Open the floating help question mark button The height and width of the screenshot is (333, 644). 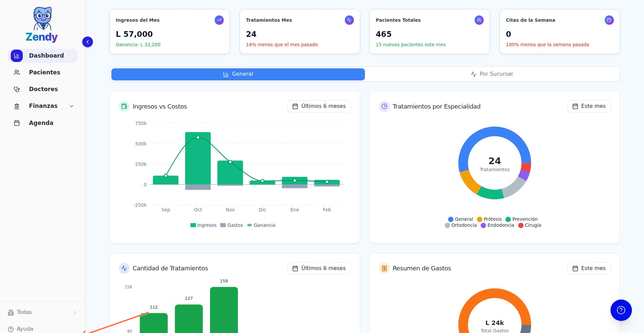point(621,310)
